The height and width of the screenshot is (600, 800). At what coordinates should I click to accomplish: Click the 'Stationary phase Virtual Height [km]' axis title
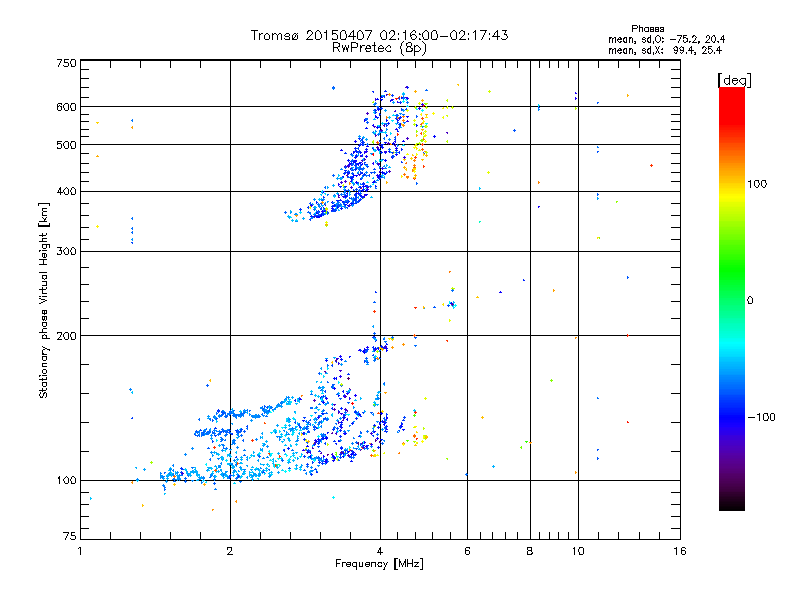[44, 300]
